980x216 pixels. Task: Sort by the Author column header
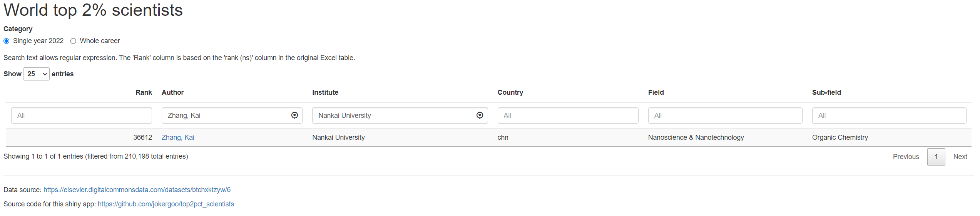[x=172, y=92]
